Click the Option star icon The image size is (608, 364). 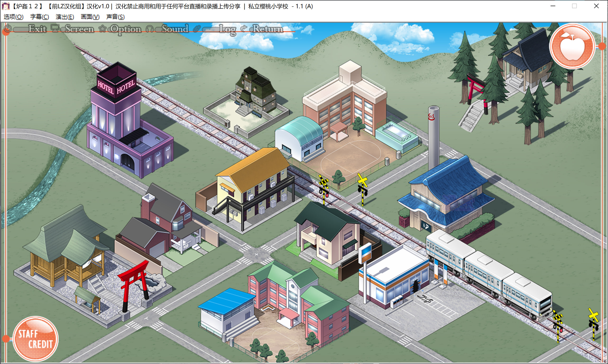click(x=102, y=29)
